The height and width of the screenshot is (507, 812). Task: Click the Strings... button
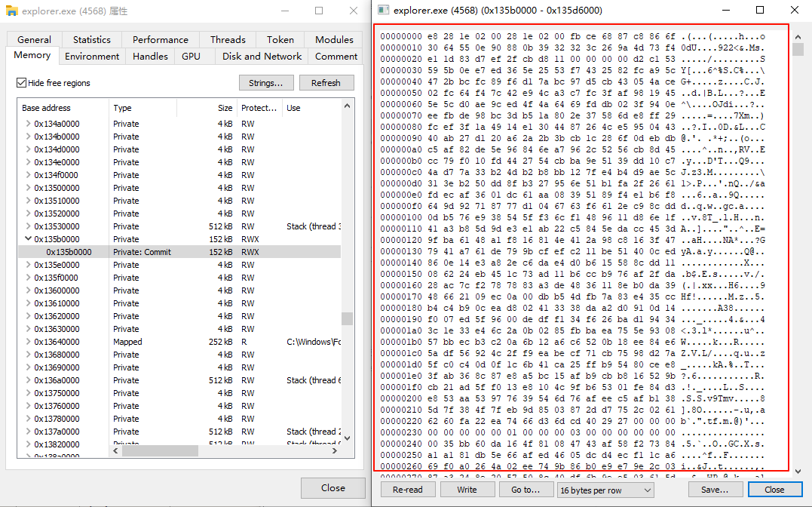coord(266,83)
